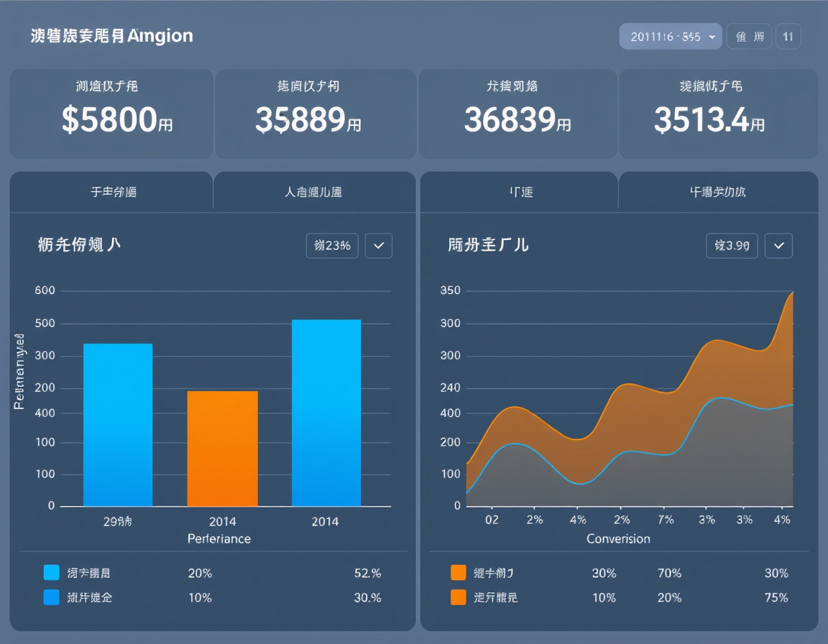Expand the chevron dropdown beside 3.90 button
This screenshot has height=644, width=828.
[779, 246]
